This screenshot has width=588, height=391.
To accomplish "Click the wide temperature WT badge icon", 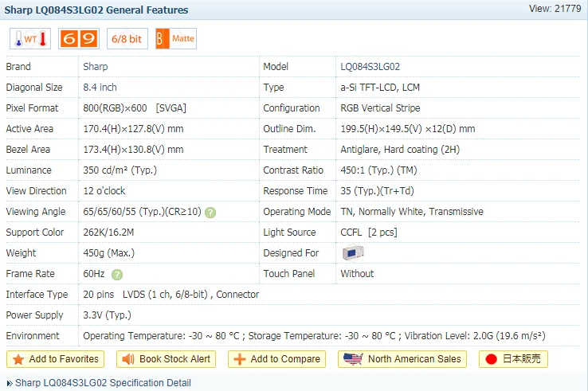I will click(30, 38).
